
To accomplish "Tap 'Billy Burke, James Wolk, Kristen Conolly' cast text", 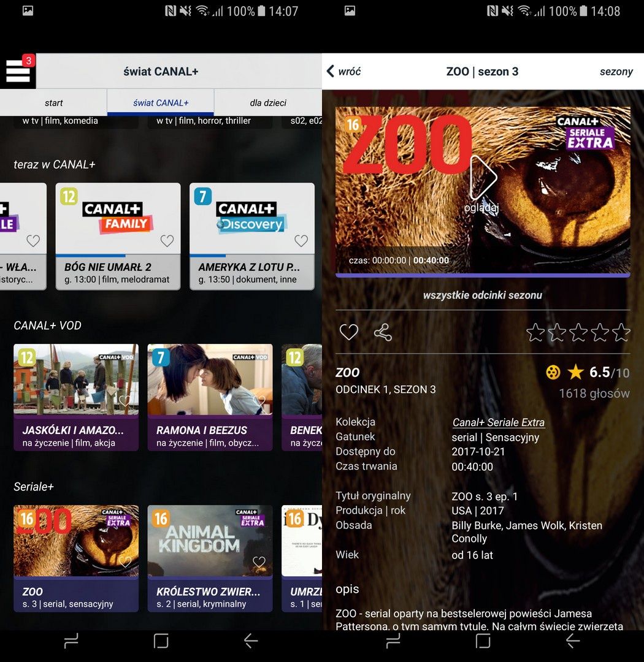I will coord(527,532).
